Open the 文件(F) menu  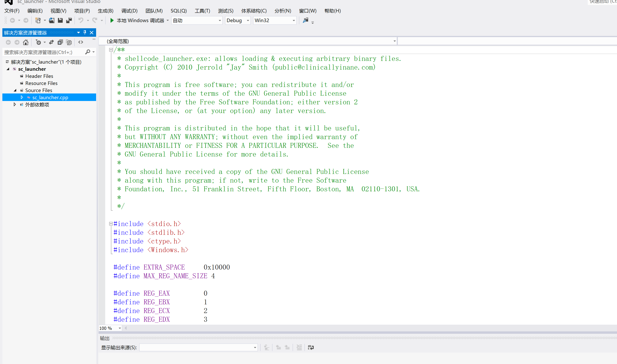[x=12, y=11]
